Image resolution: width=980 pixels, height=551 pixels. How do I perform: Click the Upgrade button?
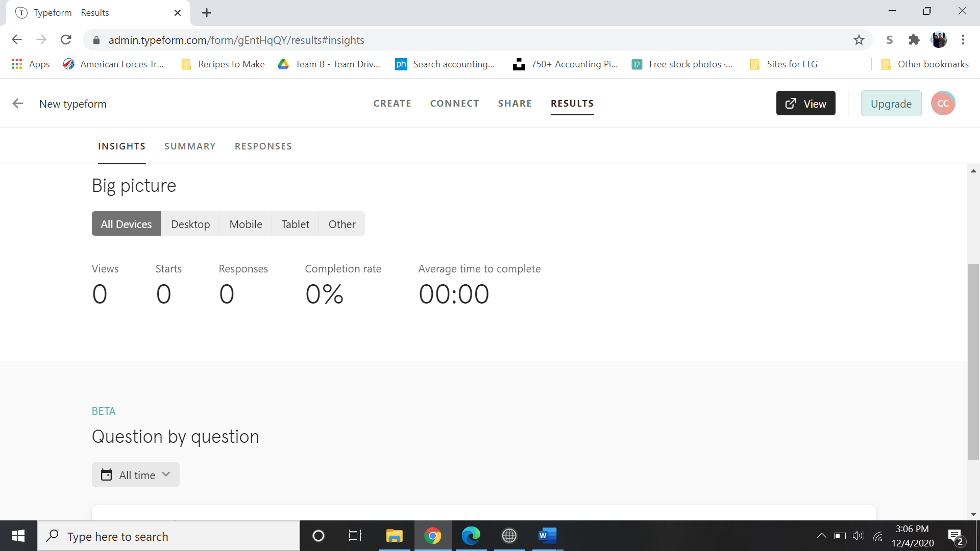[x=891, y=104]
